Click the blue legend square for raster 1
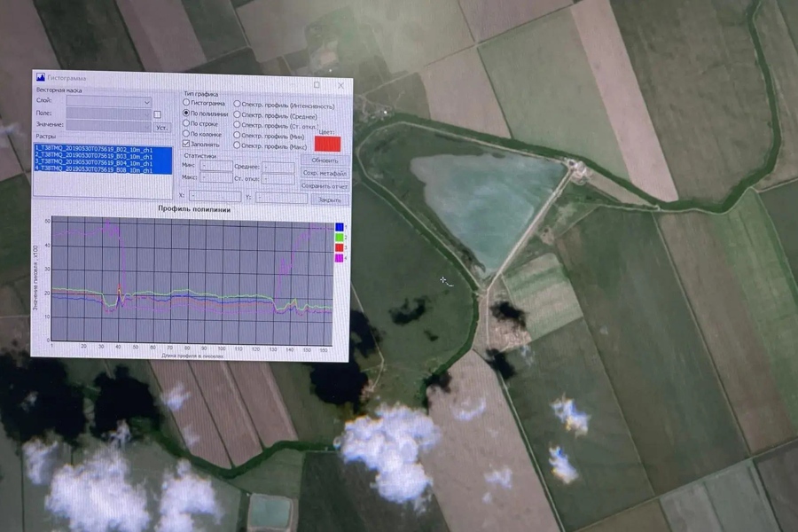This screenshot has width=798, height=532. pos(339,227)
